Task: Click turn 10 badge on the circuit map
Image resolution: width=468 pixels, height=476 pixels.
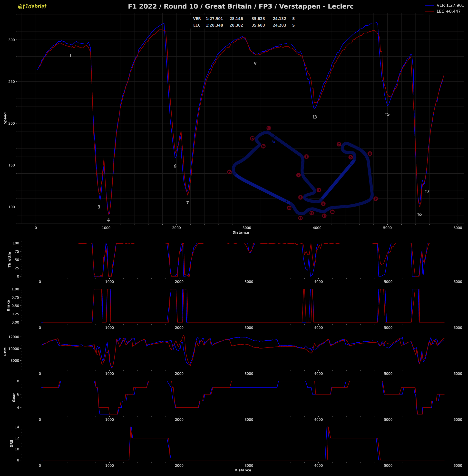Action: click(332, 212)
